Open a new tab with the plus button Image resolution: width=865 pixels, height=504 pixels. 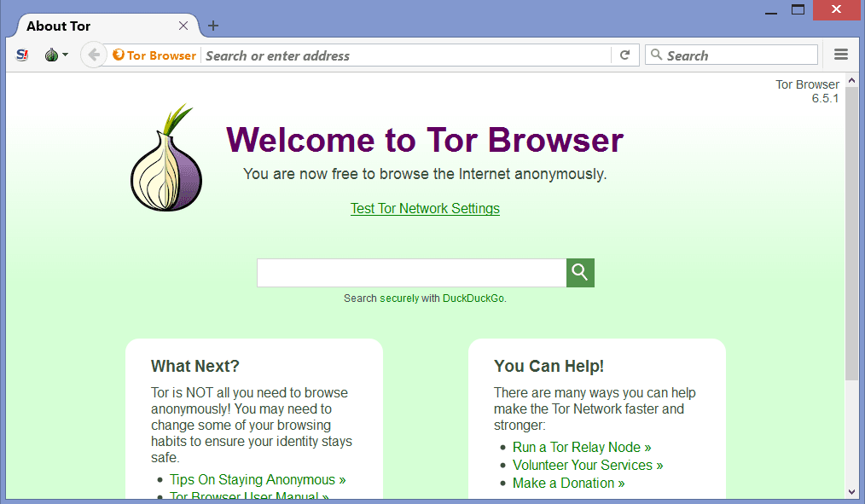(x=213, y=26)
